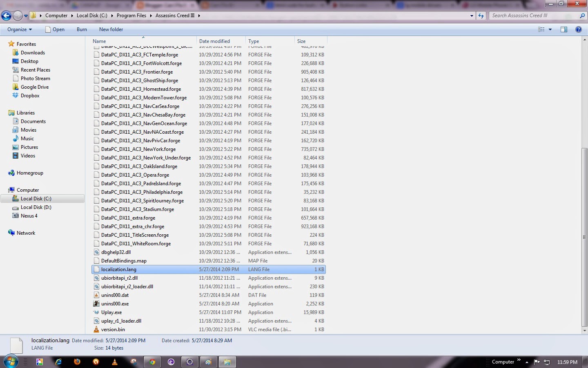Click the Forward navigation arrow
Image resolution: width=588 pixels, height=368 pixels.
click(18, 16)
